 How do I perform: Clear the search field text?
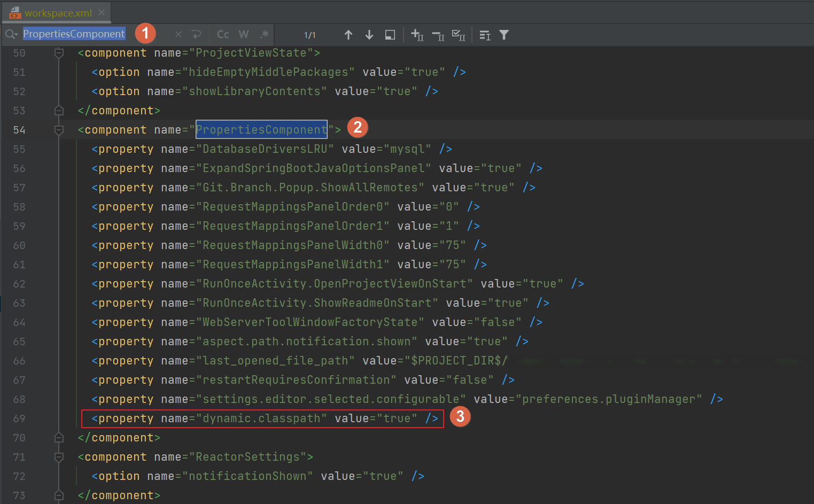click(x=179, y=34)
